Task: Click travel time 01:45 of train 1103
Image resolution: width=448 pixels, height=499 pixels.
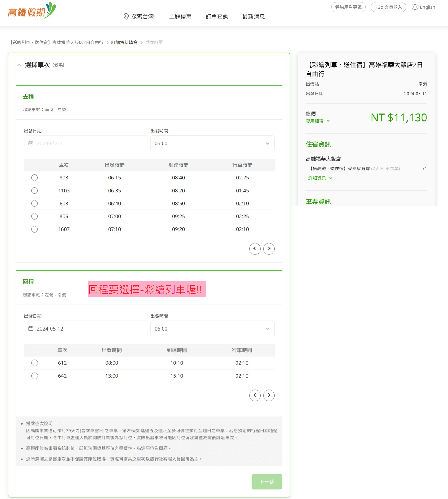Action: click(242, 190)
